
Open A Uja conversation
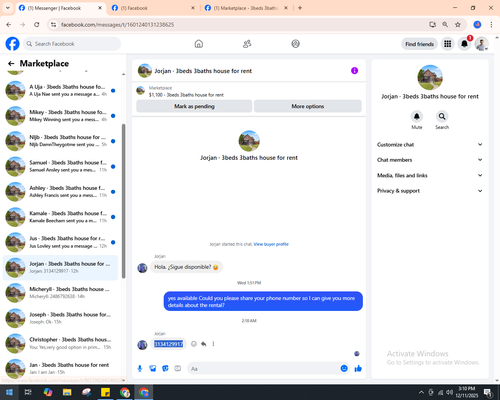[x=60, y=90]
